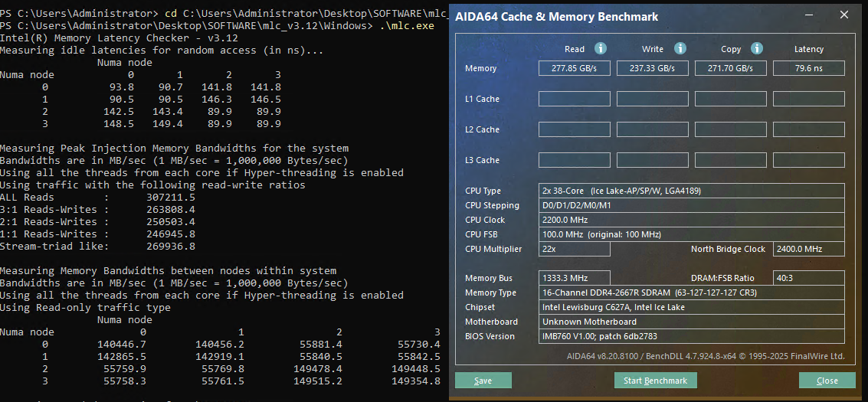Click North Bridge Clock value 2400.0 MHz

point(809,249)
